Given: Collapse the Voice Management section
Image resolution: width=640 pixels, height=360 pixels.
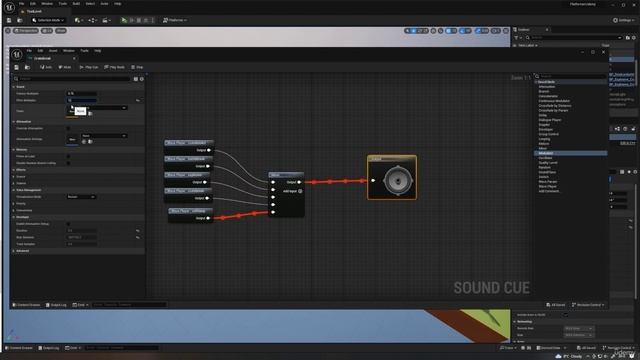Looking at the screenshot, I should click(x=13, y=190).
